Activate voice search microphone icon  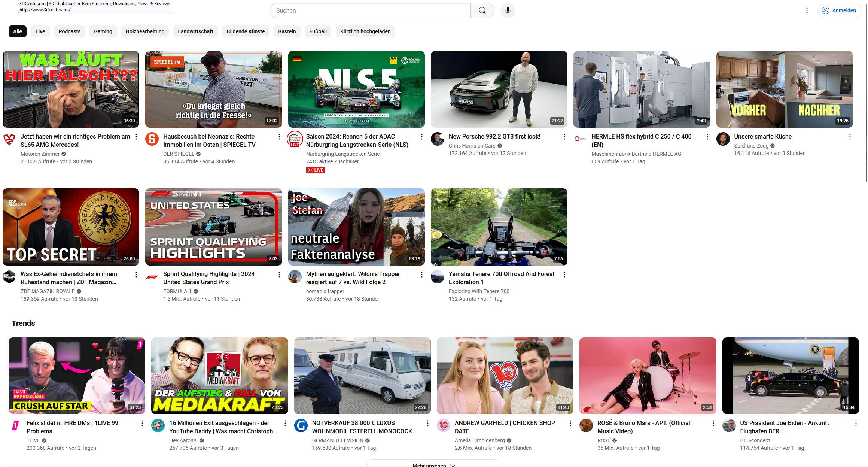(508, 10)
